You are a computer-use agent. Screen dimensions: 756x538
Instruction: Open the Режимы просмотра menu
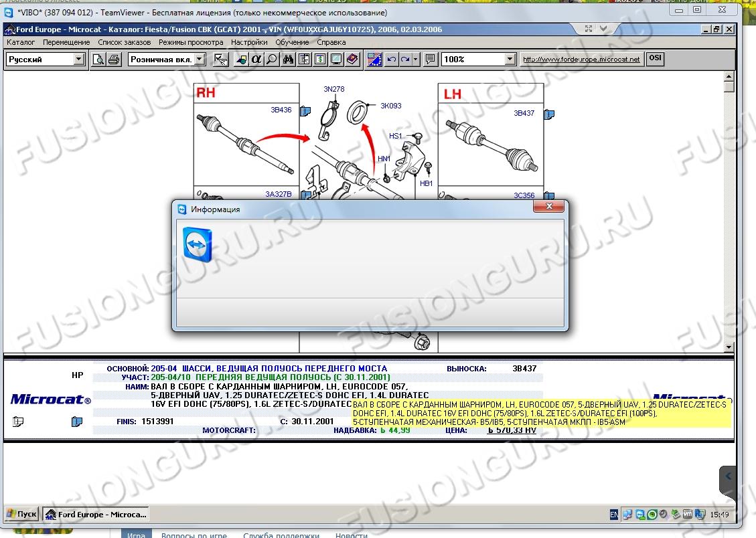191,42
